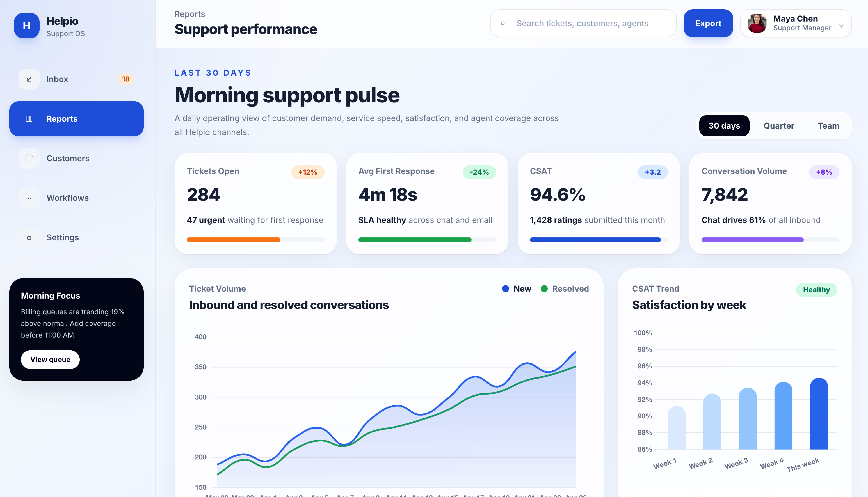
Task: Click the Export button
Action: tap(708, 24)
